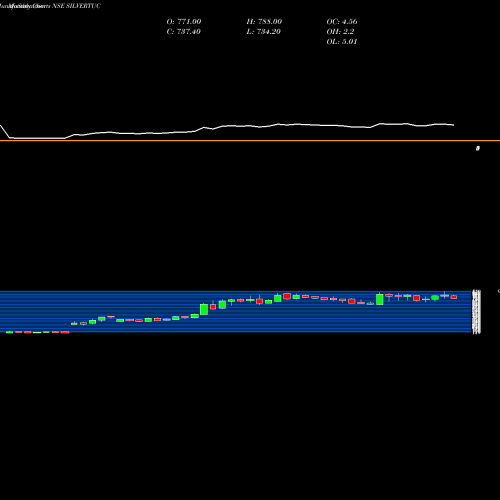Click the price scale labels beside the blue band
The height and width of the screenshot is (500, 500).
tap(477, 312)
